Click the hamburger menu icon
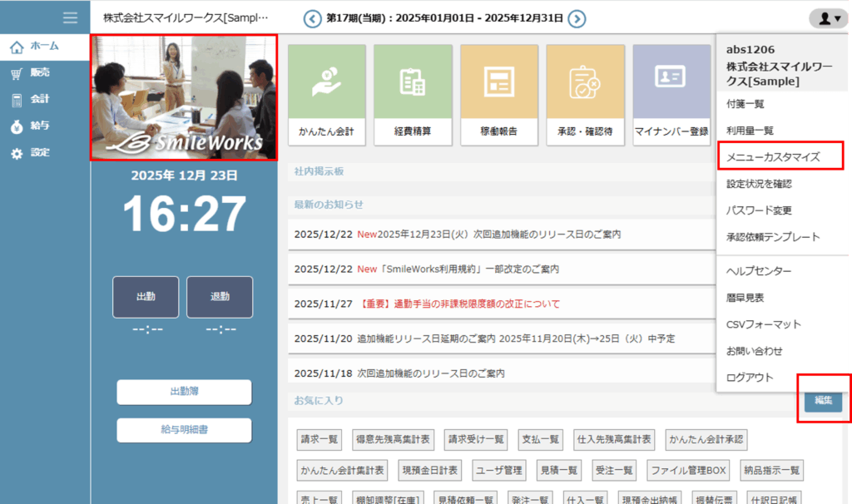 point(71,18)
